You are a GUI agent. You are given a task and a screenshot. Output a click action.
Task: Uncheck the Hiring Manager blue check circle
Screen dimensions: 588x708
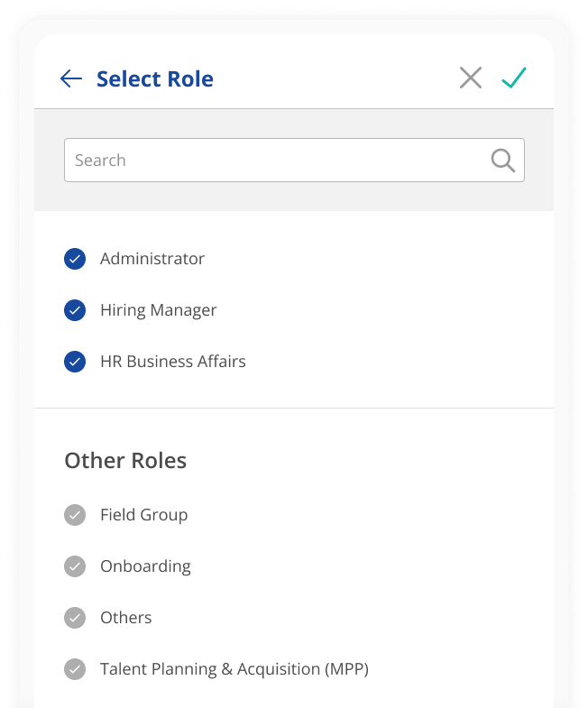(75, 310)
